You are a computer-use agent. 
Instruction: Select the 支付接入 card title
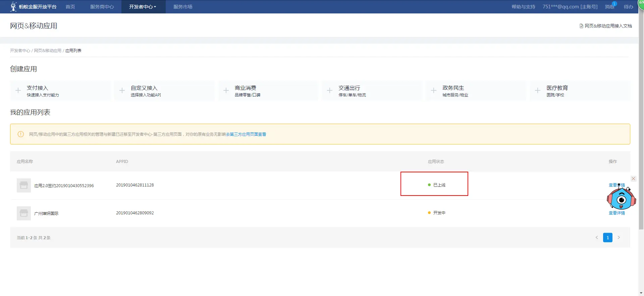[37, 88]
